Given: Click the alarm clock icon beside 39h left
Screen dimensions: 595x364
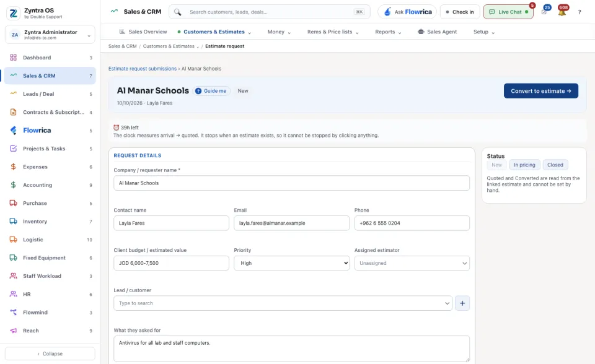Looking at the screenshot, I should tap(116, 128).
